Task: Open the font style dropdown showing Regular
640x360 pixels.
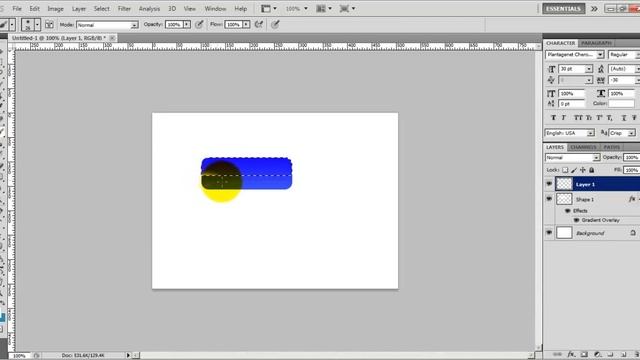Action: pyautogui.click(x=623, y=55)
